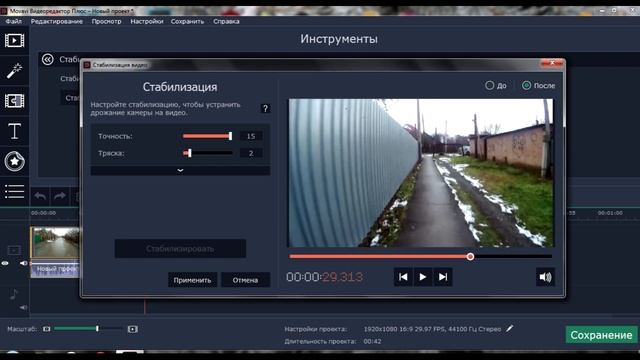640x360 pixels.
Task: Adjust the Точность slider
Action: pyautogui.click(x=207, y=136)
